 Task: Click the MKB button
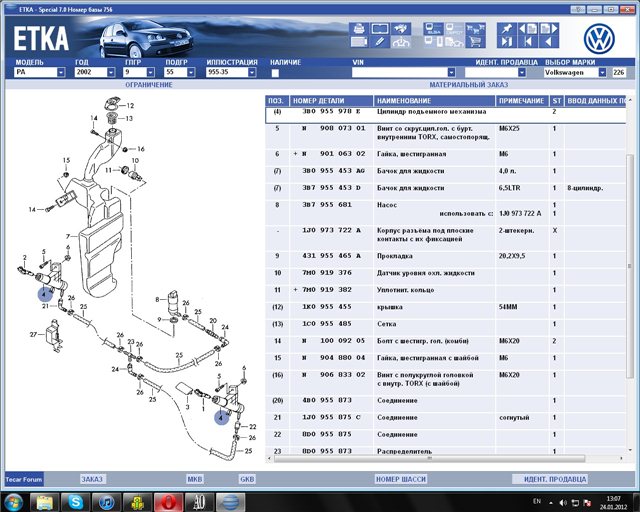point(195,479)
